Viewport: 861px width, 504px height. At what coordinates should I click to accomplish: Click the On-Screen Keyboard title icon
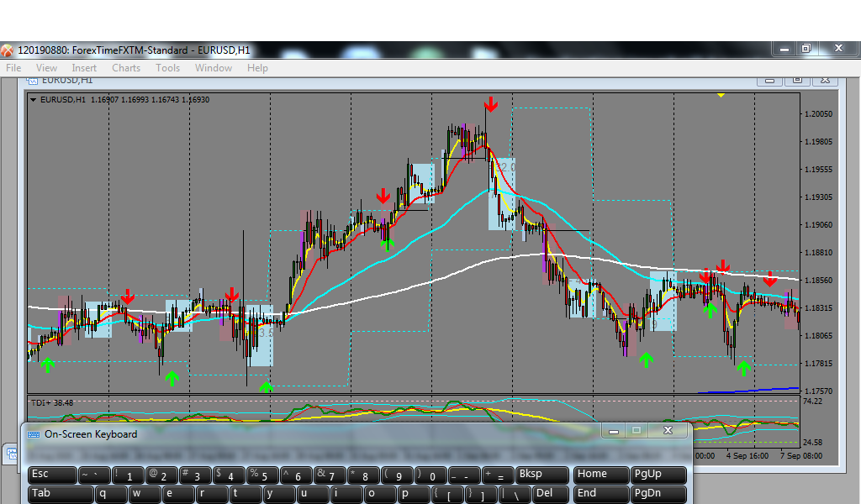(x=34, y=434)
